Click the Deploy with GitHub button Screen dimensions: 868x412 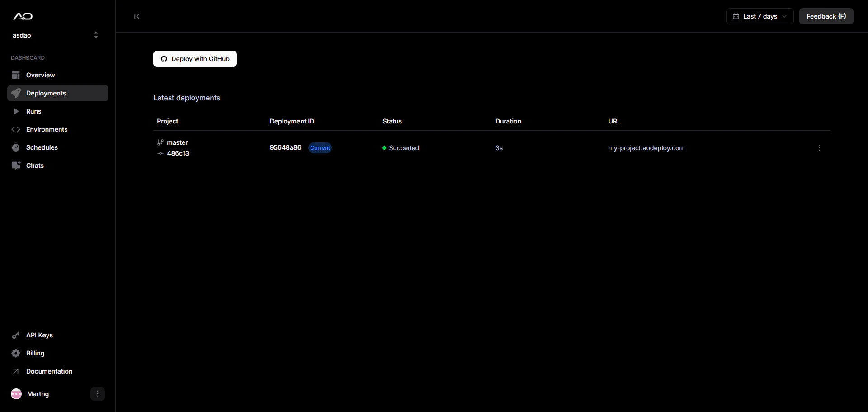195,59
